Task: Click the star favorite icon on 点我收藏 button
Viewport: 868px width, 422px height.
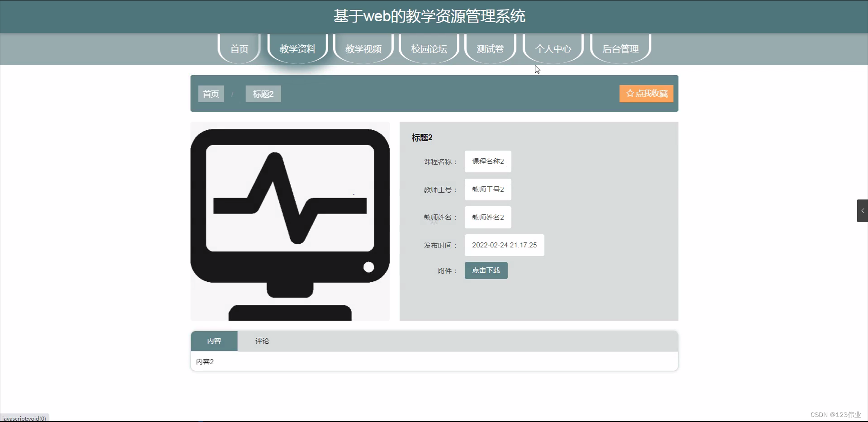Action: pos(630,93)
